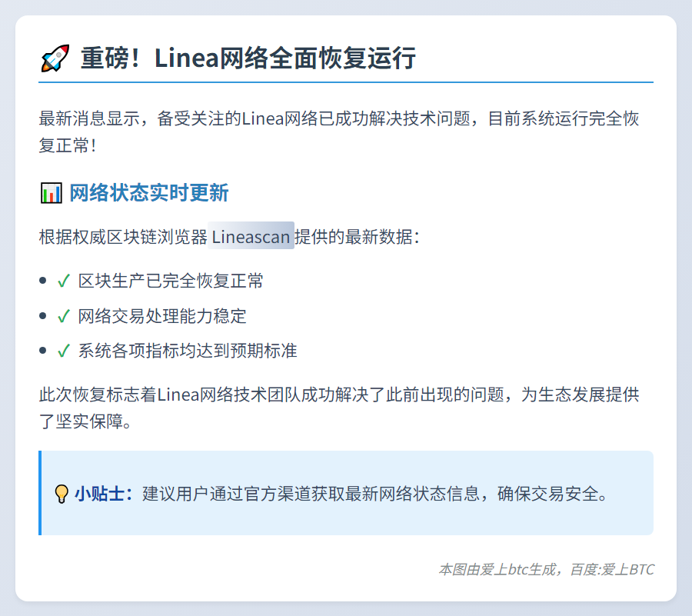692x616 pixels.
Task: Click the list item 网络交易处理能力稳定
Action: click(x=162, y=316)
